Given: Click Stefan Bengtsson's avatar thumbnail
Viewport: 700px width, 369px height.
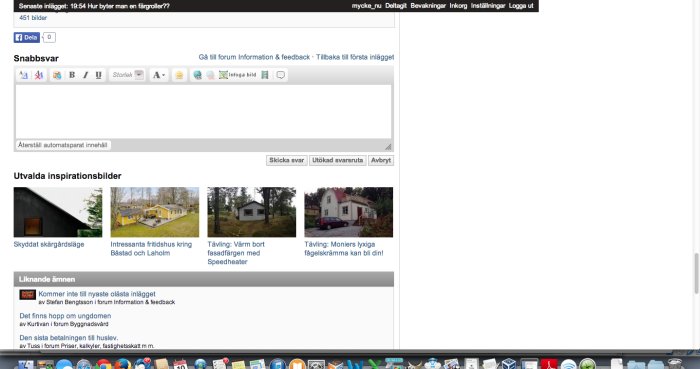Looking at the screenshot, I should [28, 295].
